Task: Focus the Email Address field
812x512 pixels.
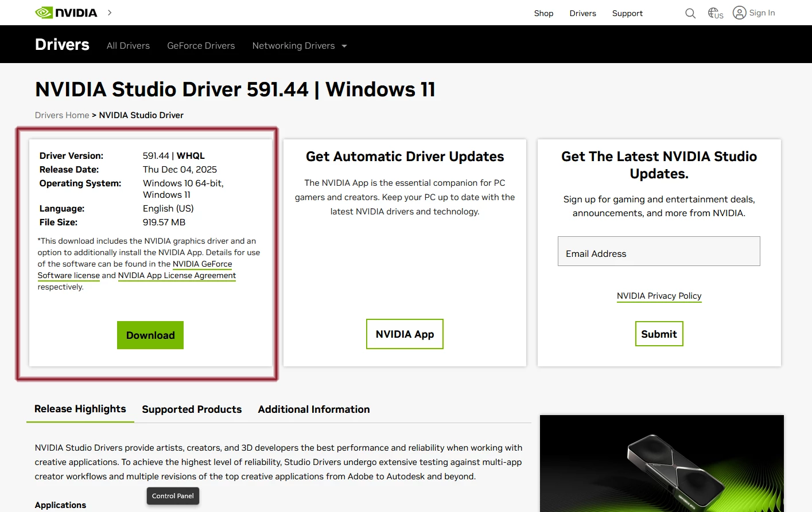Action: (x=659, y=251)
